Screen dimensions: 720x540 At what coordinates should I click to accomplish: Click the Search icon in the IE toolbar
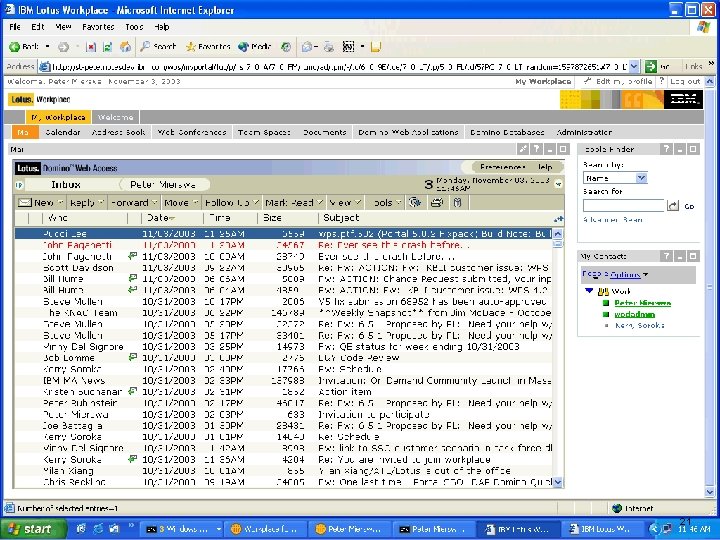(x=146, y=46)
